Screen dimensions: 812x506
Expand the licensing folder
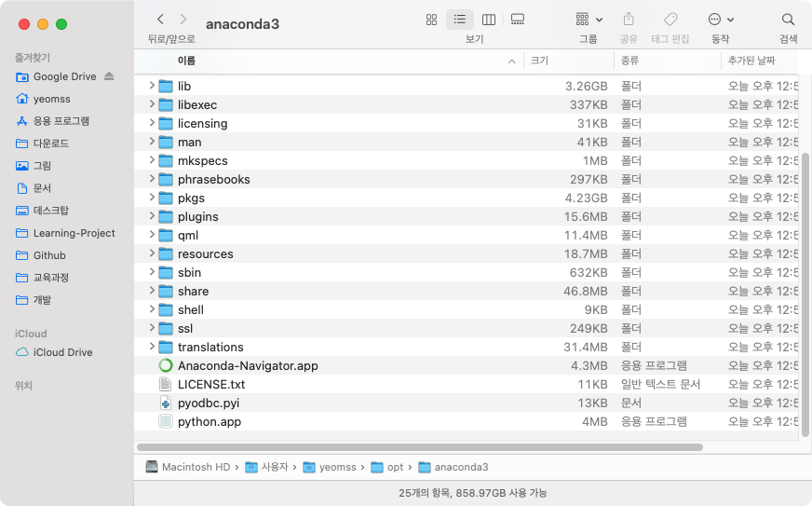(x=152, y=123)
